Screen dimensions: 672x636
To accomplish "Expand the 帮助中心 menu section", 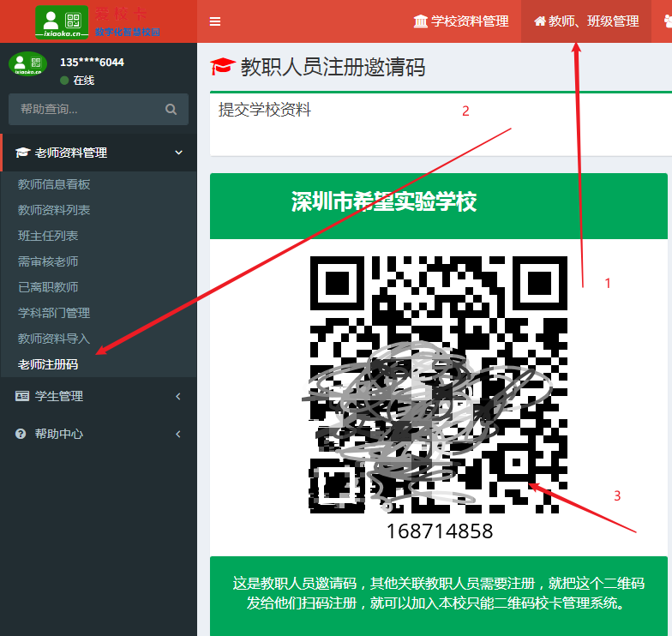I will (x=99, y=434).
